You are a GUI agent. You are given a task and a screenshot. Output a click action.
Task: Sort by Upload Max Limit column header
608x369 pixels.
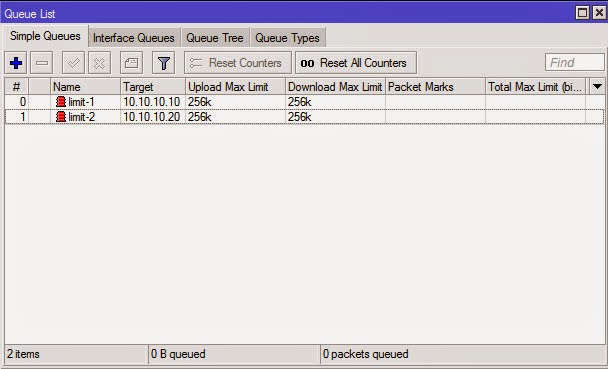click(235, 87)
